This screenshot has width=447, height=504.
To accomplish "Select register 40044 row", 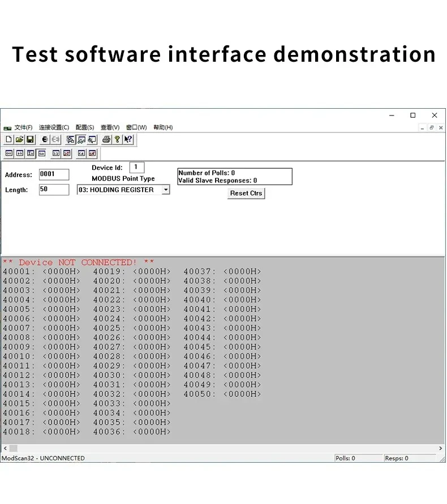I will click(x=222, y=338).
